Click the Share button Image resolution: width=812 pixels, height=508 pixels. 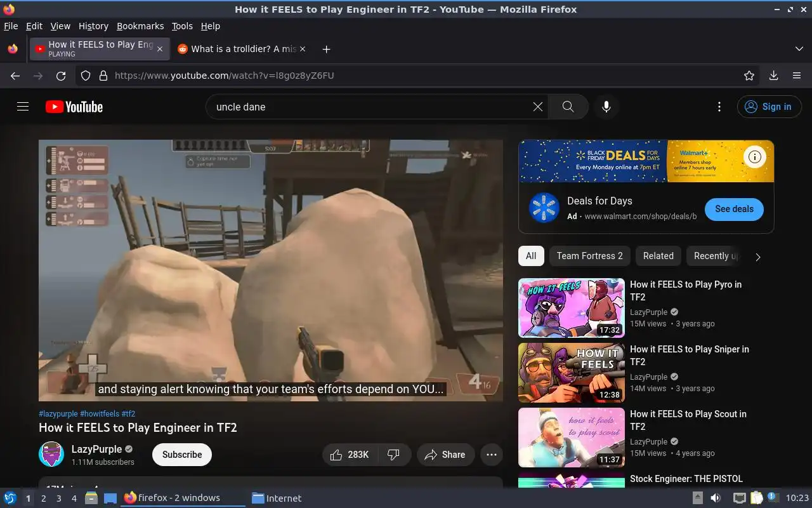[445, 455]
